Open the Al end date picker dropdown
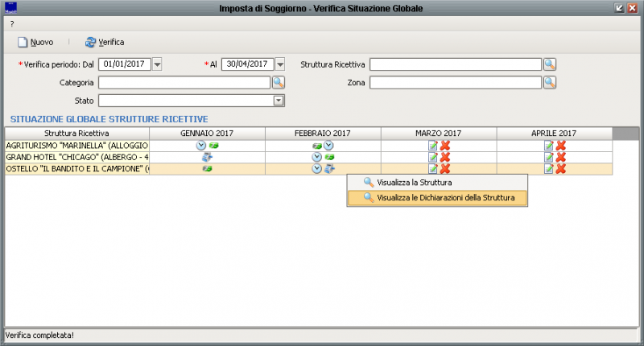The image size is (644, 346). tap(280, 64)
